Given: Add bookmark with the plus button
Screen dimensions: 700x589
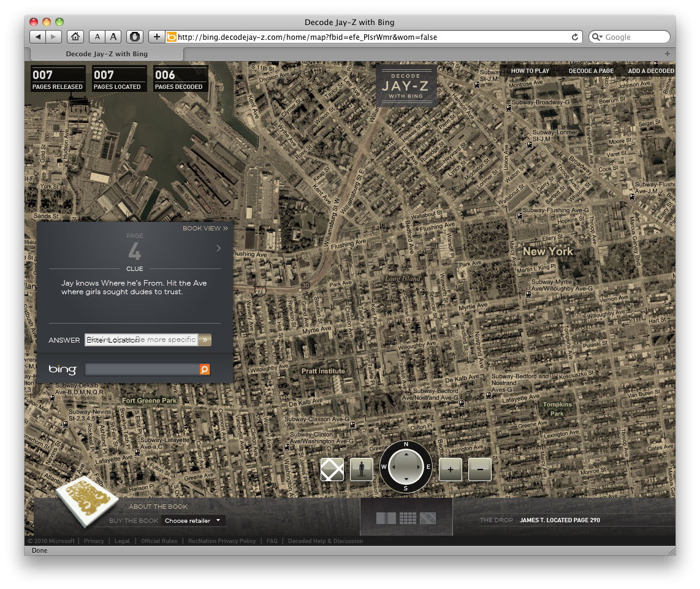Looking at the screenshot, I should coord(156,37).
